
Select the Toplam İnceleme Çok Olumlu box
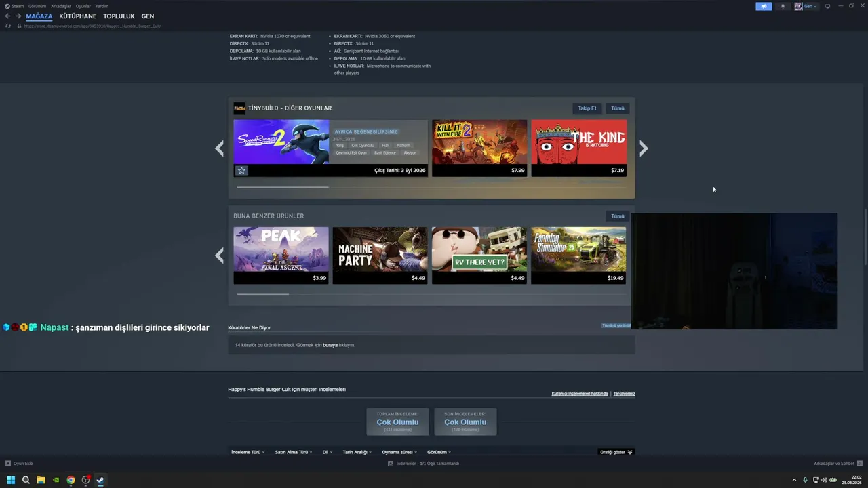pyautogui.click(x=397, y=422)
